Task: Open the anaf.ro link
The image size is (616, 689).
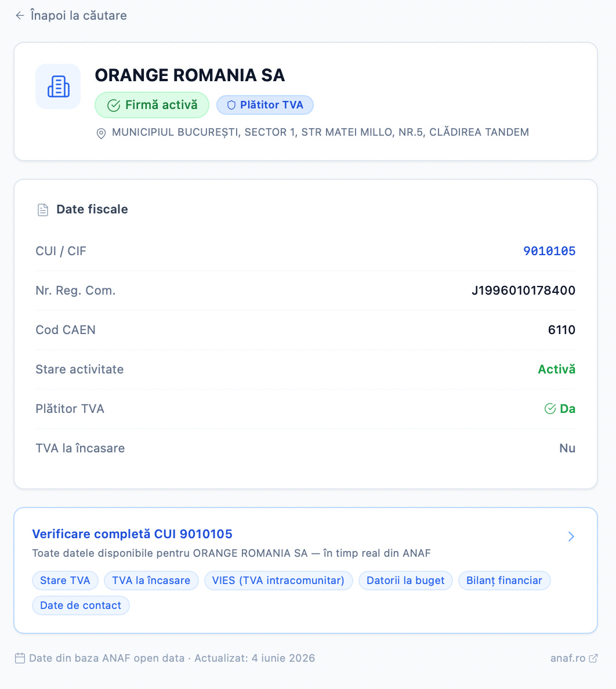Action: point(568,658)
